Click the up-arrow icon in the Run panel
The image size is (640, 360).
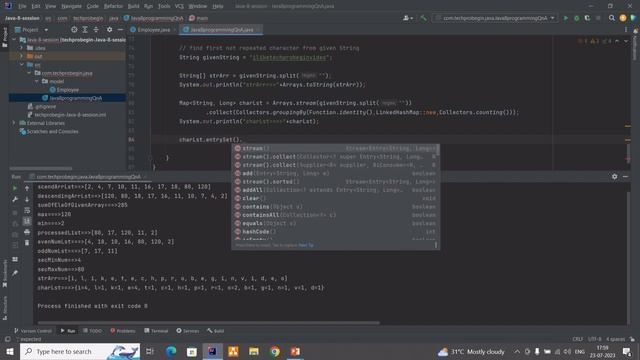point(27,188)
